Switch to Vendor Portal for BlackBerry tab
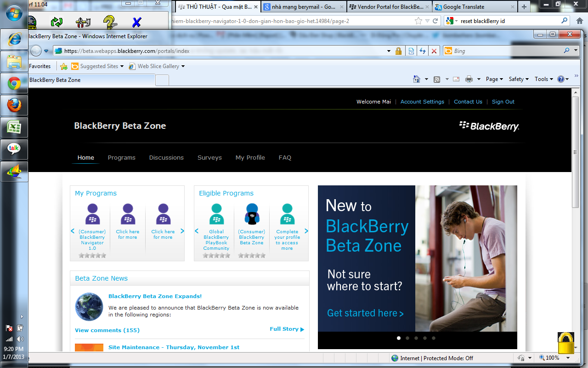The width and height of the screenshot is (588, 368). 389,7
